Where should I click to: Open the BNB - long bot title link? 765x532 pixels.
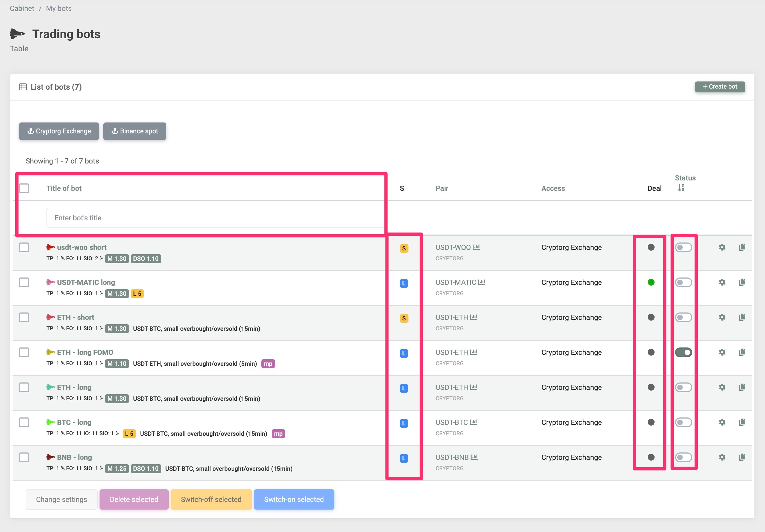pyautogui.click(x=74, y=457)
